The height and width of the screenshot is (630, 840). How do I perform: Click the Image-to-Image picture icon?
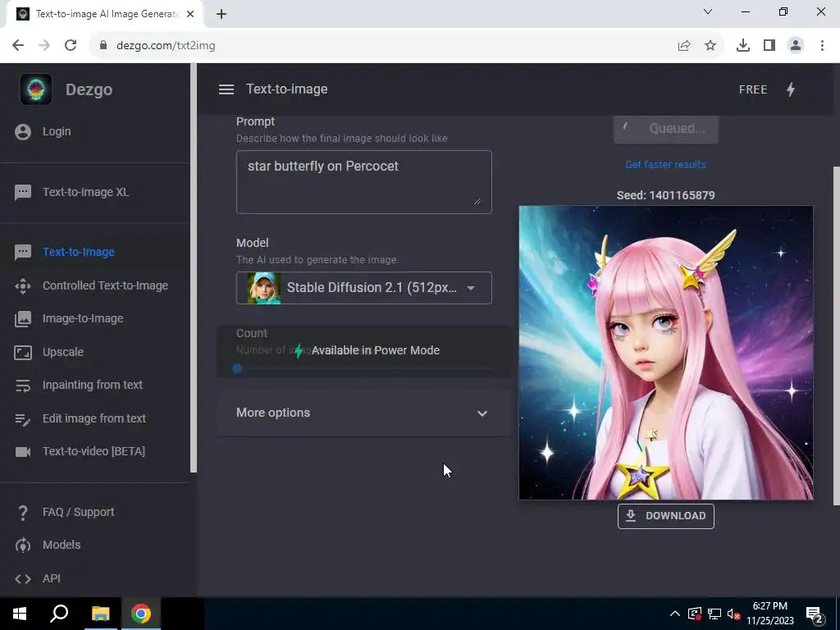point(23,319)
